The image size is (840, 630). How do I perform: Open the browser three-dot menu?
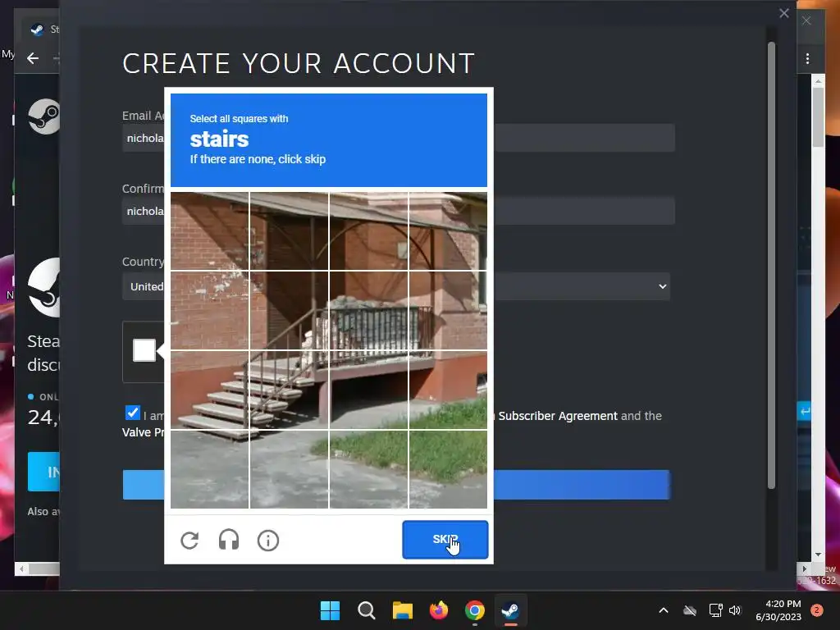tap(807, 58)
